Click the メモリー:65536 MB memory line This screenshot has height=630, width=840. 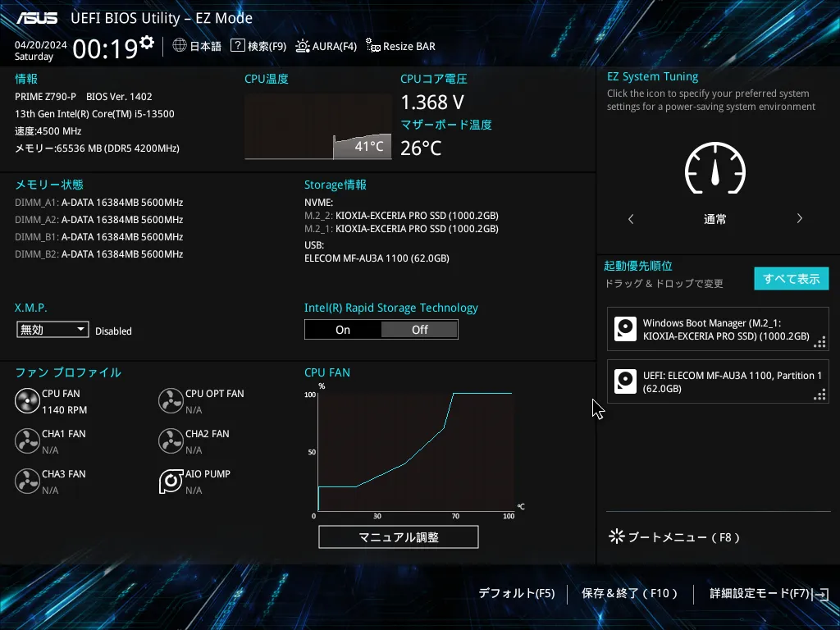coord(97,148)
